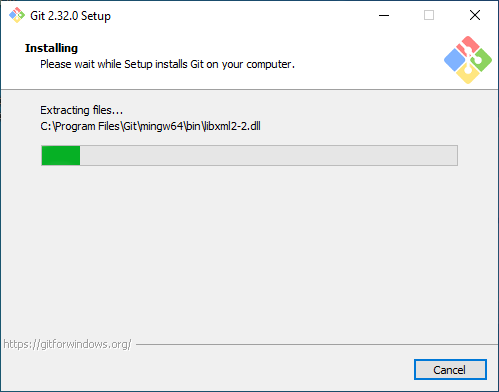499x392 pixels.
Task: Click the 'Git 2.32.0 Setup' window title
Action: click(70, 16)
